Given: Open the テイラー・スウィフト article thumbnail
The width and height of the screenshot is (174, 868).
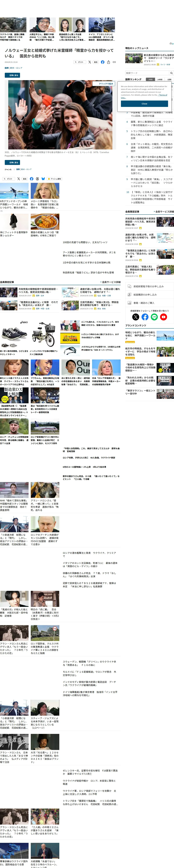Looking at the screenshot, I should (x=14, y=368).
